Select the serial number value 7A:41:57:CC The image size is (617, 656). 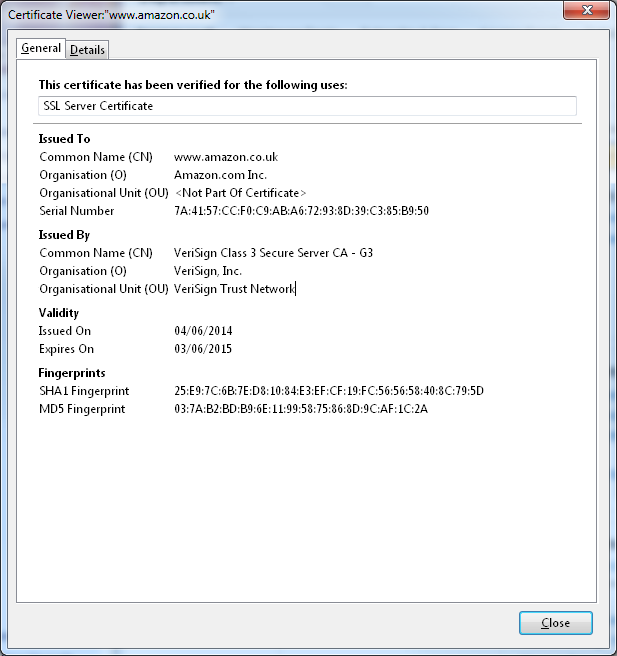[x=302, y=211]
